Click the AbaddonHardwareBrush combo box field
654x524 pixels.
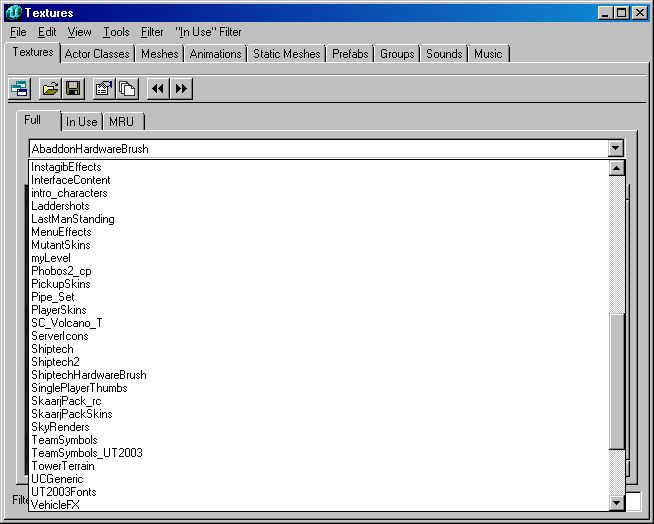[x=319, y=149]
